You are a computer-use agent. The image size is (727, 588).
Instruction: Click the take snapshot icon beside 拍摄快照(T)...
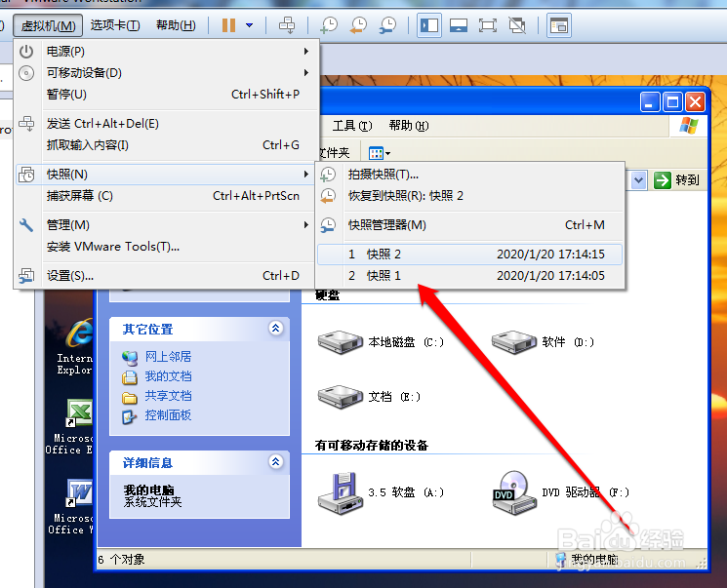[x=328, y=175]
